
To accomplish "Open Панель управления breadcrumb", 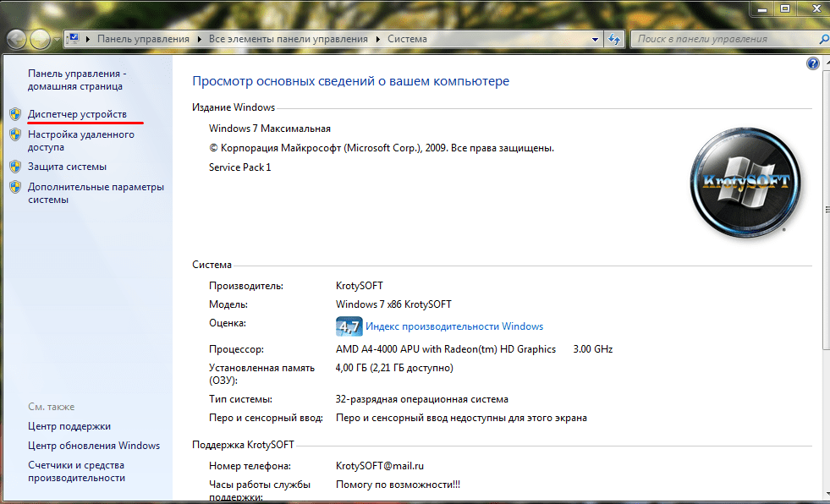I will click(143, 39).
